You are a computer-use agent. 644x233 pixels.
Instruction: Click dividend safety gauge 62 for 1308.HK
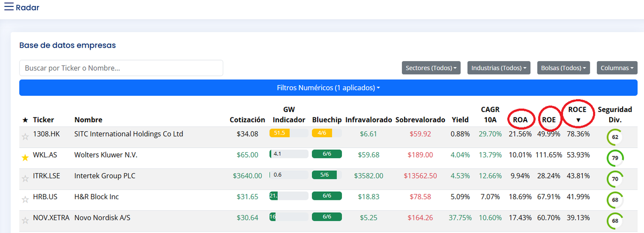(x=614, y=137)
